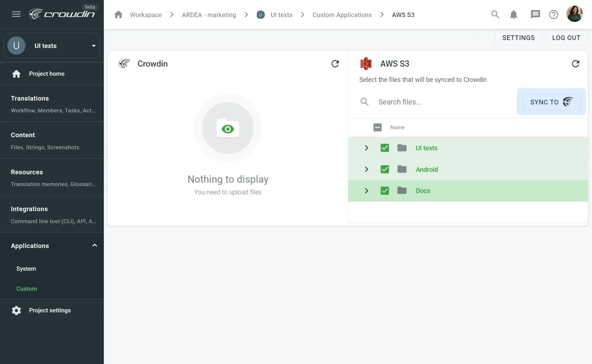This screenshot has height=364, width=592.
Task: Expand the Android folder tree
Action: tap(366, 169)
